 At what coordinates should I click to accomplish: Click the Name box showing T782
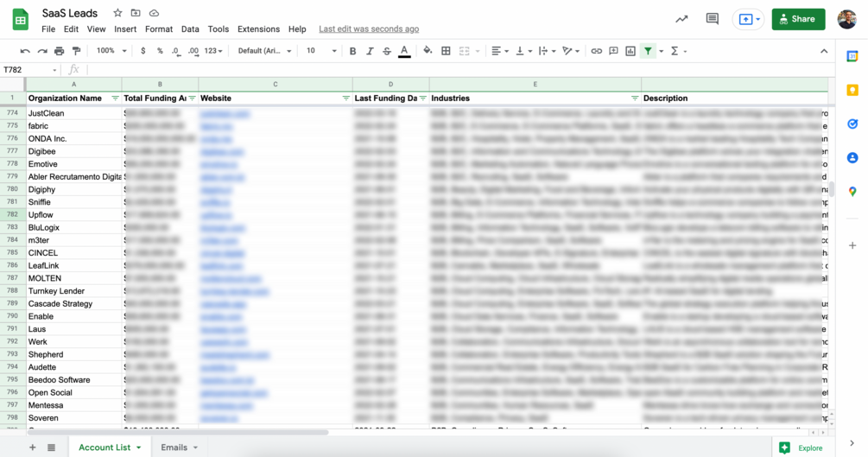[30, 70]
